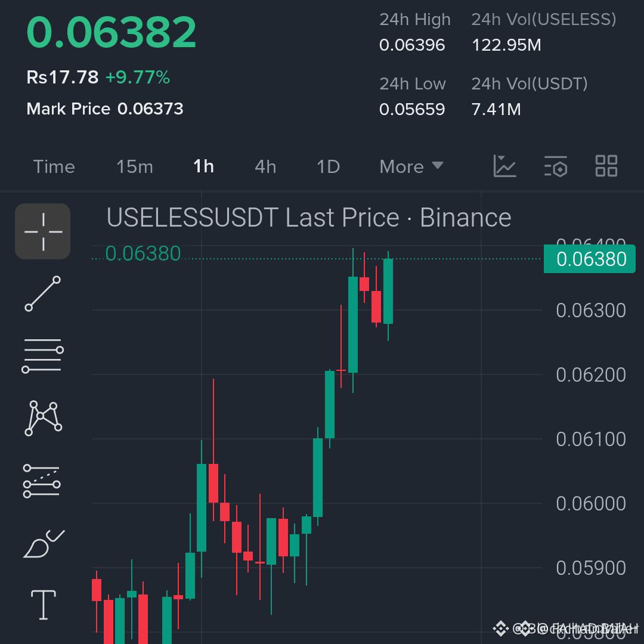This screenshot has width=644, height=644.
Task: Click 24h Vol(USELESS) 122.95M
Action: point(506,45)
